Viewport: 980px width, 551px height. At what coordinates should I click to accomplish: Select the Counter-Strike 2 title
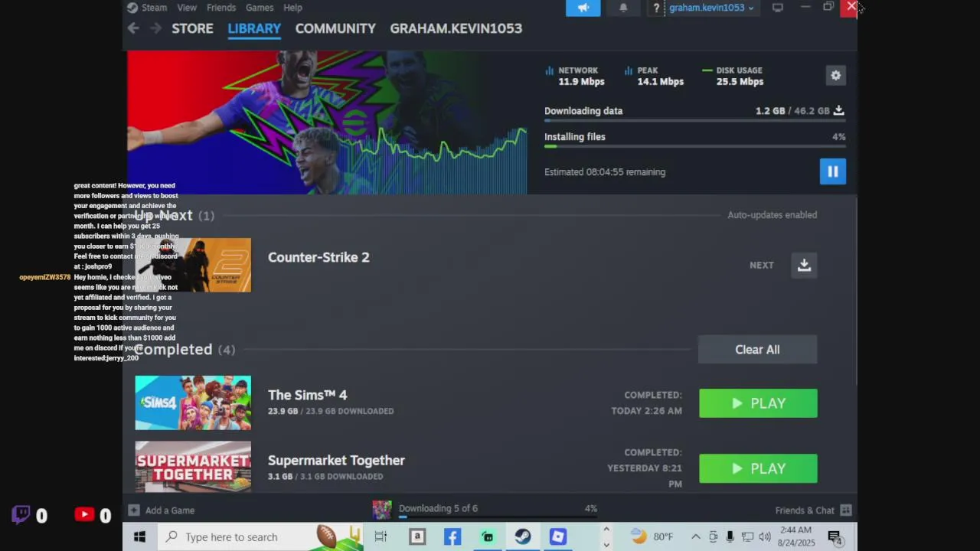coord(318,257)
